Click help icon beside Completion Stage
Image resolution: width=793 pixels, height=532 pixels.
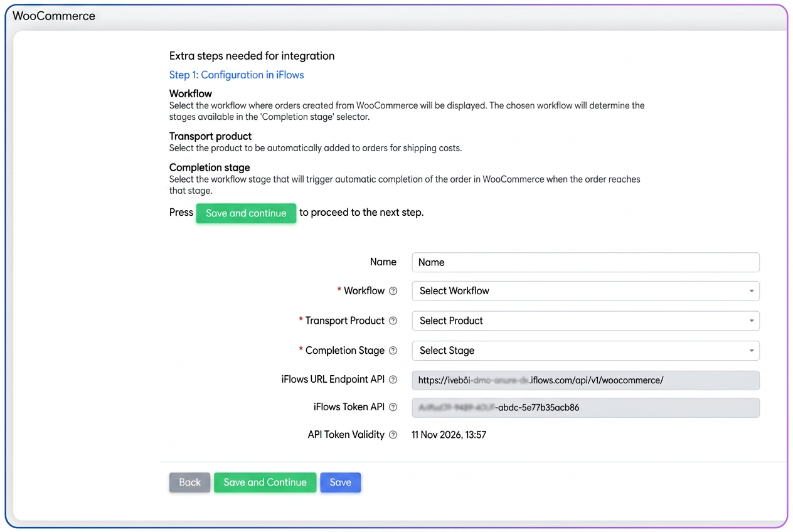tap(393, 351)
